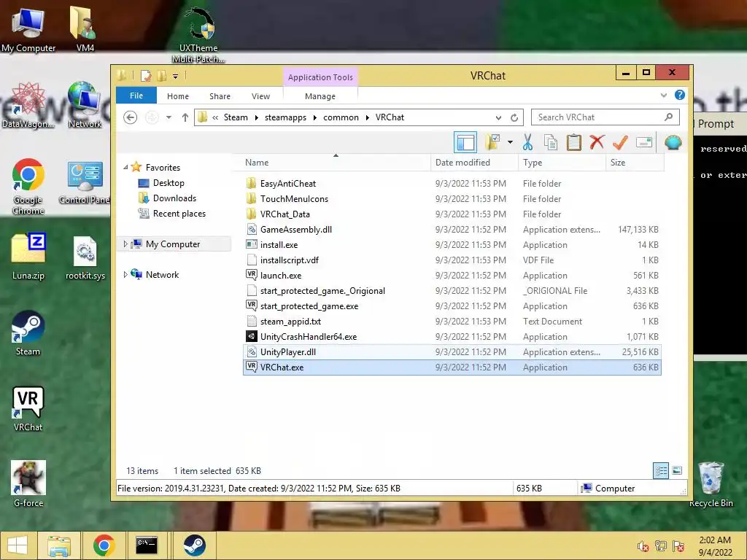The height and width of the screenshot is (560, 747).
Task: Open the Home ribbon tab
Action: 178,96
